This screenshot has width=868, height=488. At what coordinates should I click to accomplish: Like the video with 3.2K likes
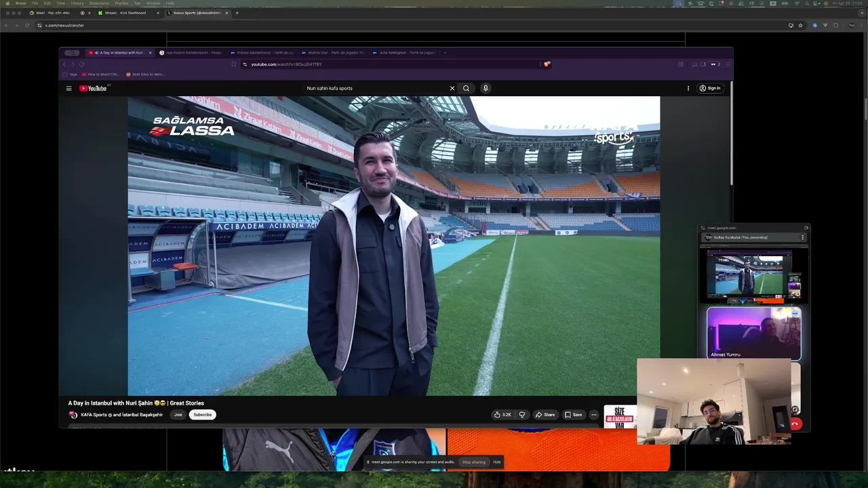[502, 415]
